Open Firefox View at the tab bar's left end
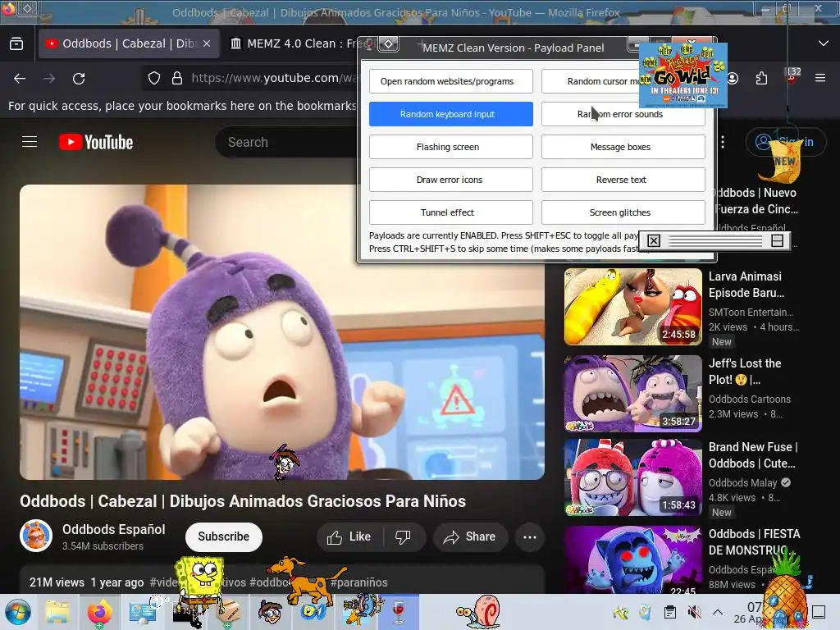 pyautogui.click(x=16, y=43)
